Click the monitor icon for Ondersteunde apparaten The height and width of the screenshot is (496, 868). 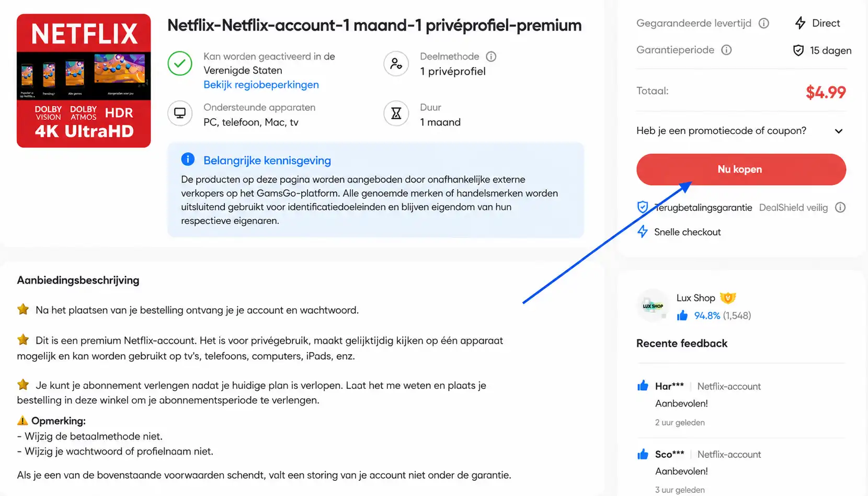(180, 114)
